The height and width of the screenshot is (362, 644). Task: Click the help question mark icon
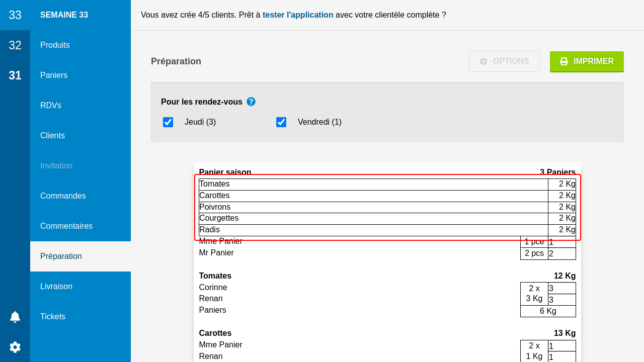(x=251, y=102)
